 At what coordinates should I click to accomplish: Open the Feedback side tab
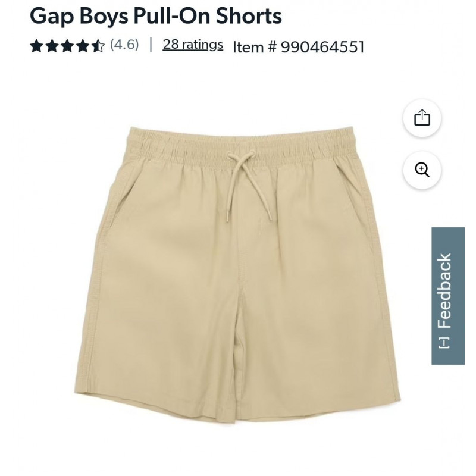tap(448, 296)
